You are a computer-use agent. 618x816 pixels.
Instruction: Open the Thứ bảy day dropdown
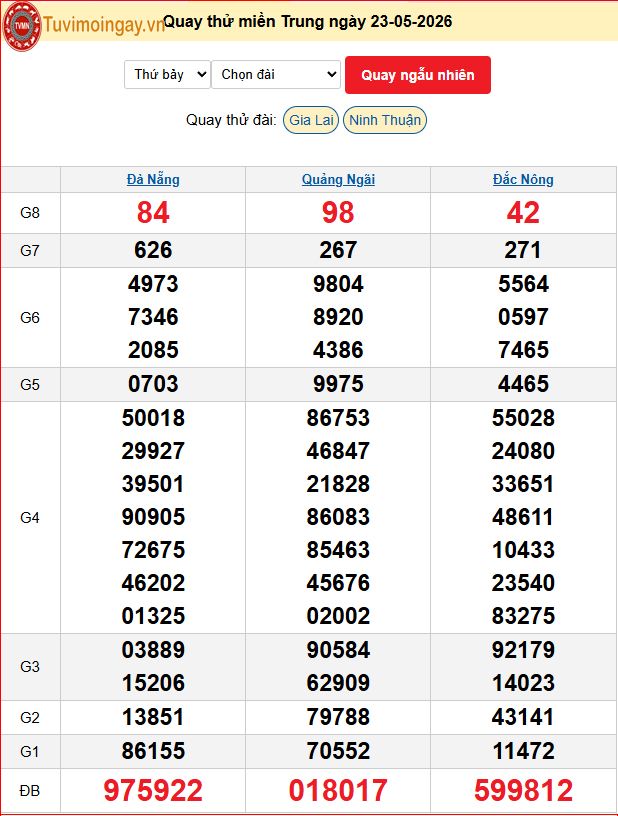167,74
